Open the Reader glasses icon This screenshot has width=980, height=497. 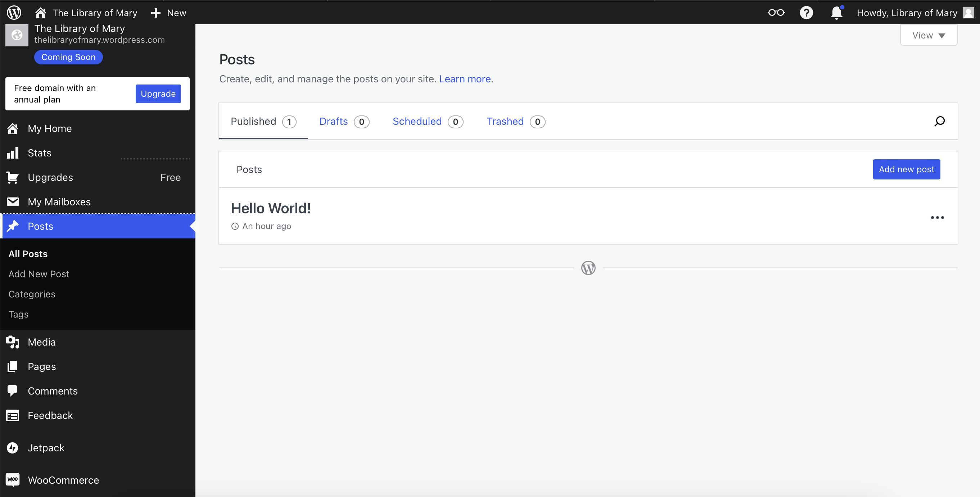[776, 13]
